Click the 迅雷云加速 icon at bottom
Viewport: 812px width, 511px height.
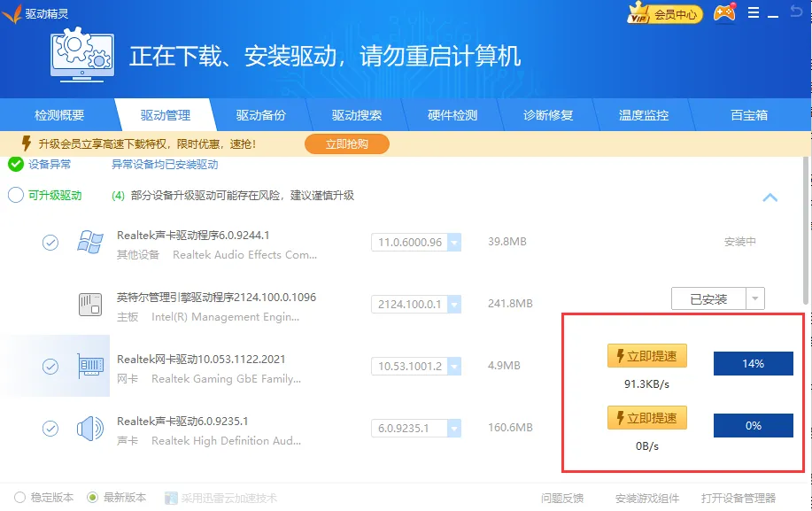(x=171, y=498)
